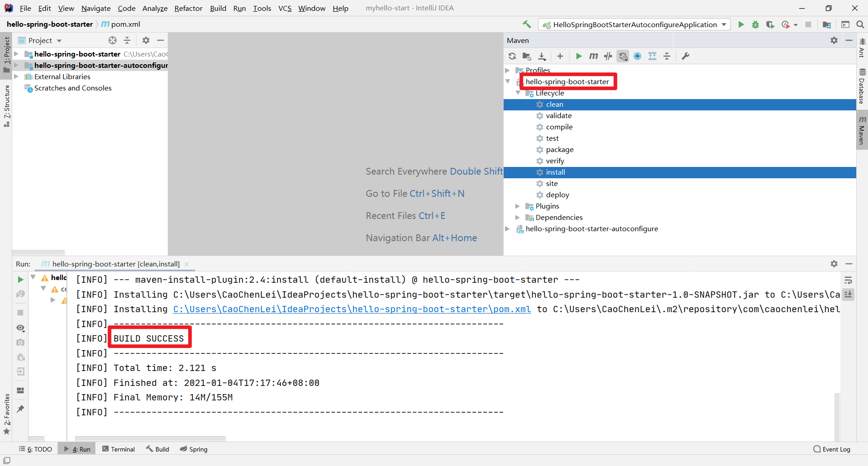Open the Event Log

832,449
